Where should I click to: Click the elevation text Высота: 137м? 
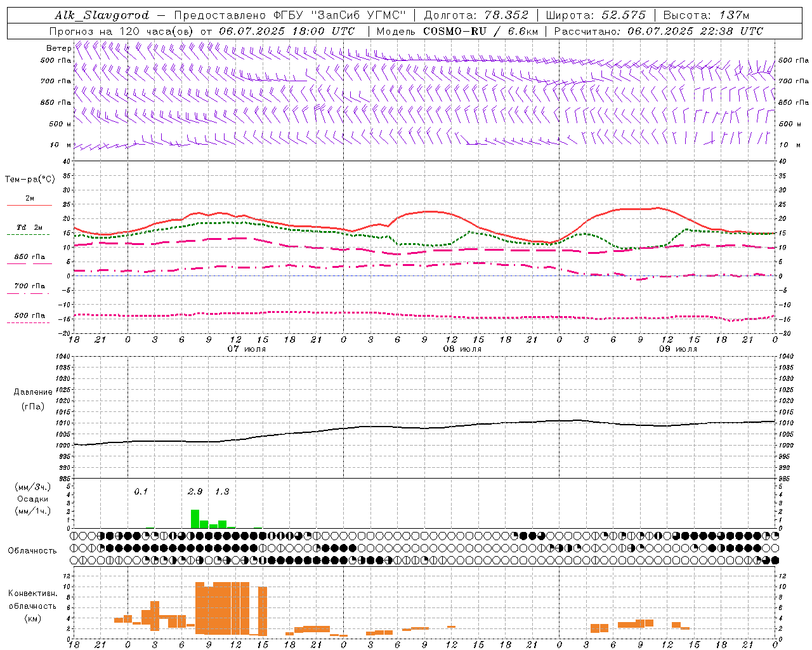tap(706, 15)
